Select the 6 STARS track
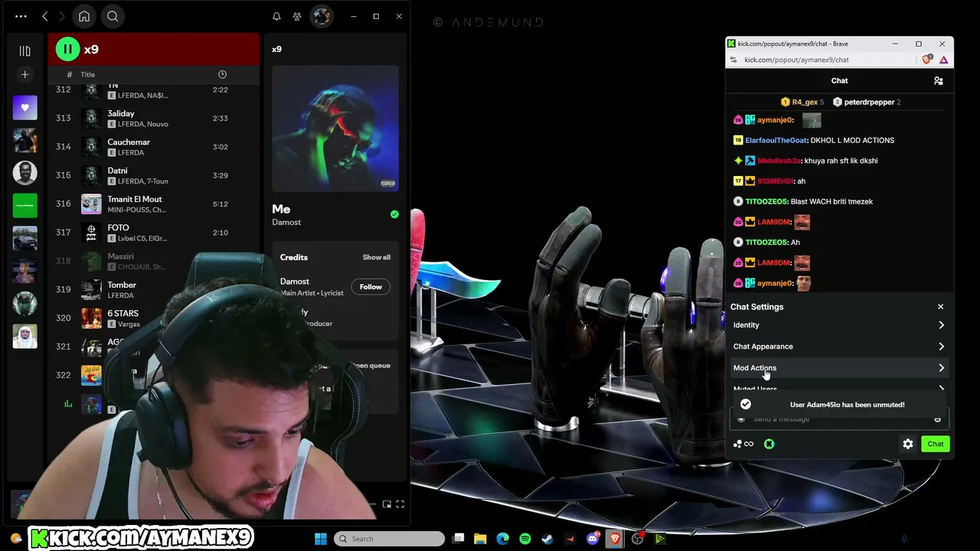 pyautogui.click(x=153, y=318)
